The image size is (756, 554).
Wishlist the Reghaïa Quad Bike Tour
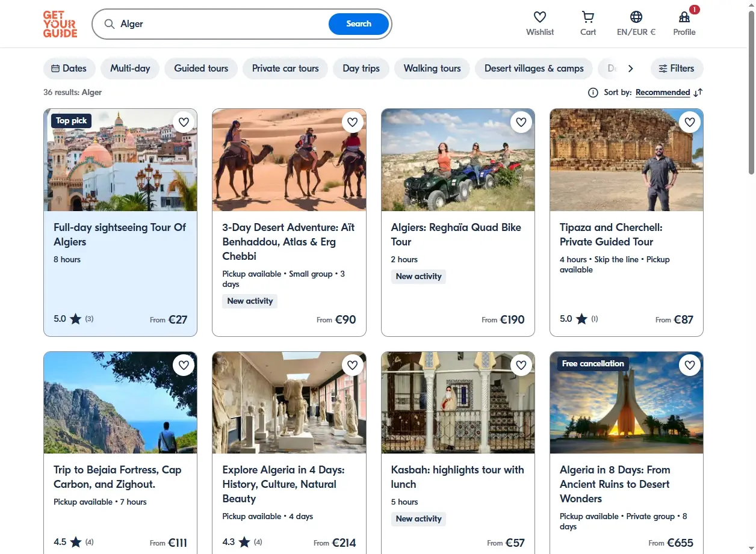pyautogui.click(x=521, y=122)
